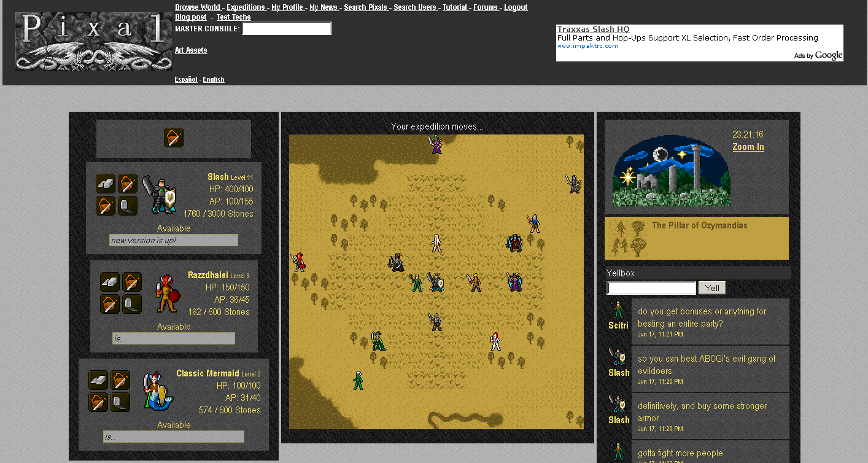Click the Yell button
The height and width of the screenshot is (463, 868).
click(712, 288)
